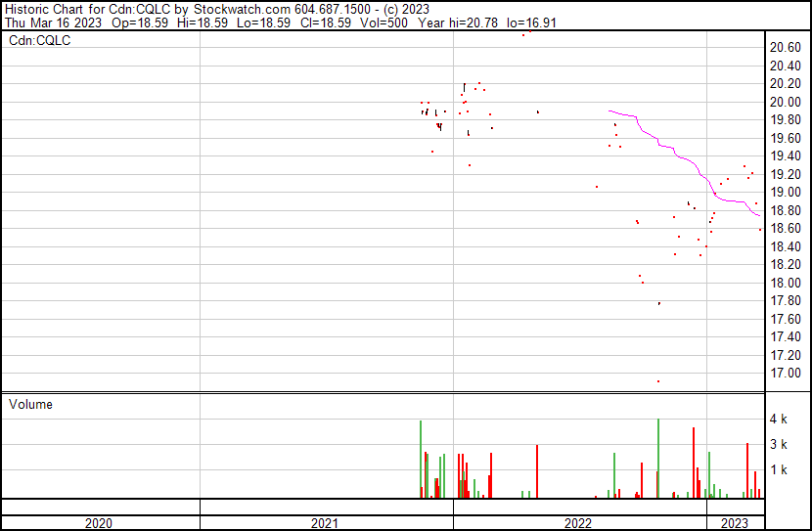Click the Volume panel label
The width and height of the screenshot is (812, 531).
pyautogui.click(x=30, y=404)
